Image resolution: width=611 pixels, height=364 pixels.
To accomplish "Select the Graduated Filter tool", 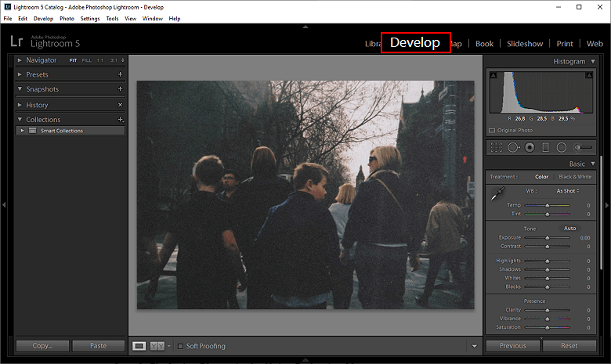I will (x=545, y=147).
